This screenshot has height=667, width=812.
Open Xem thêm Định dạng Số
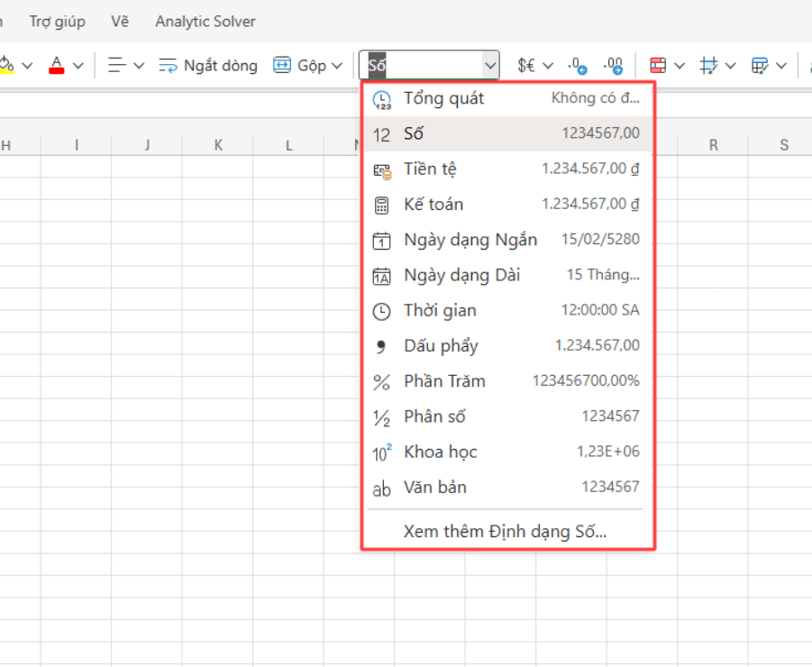tap(505, 531)
